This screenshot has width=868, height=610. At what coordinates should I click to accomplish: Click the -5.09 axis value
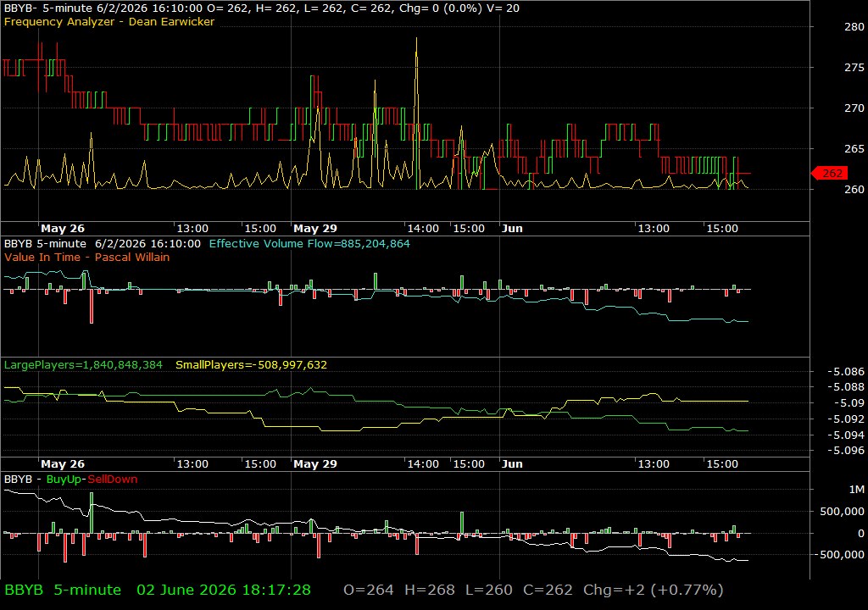[x=849, y=403]
